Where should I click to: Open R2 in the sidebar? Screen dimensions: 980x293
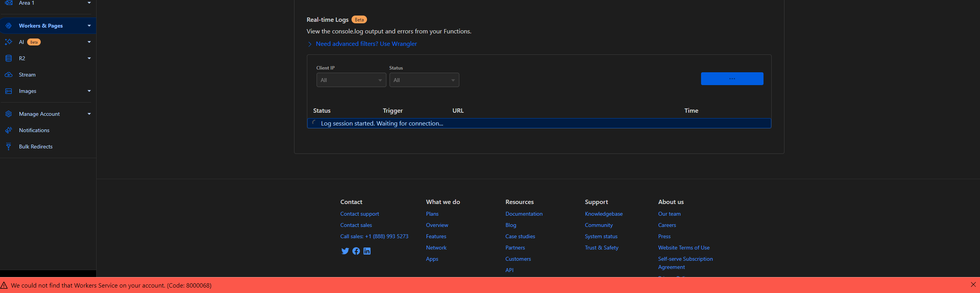tap(22, 58)
